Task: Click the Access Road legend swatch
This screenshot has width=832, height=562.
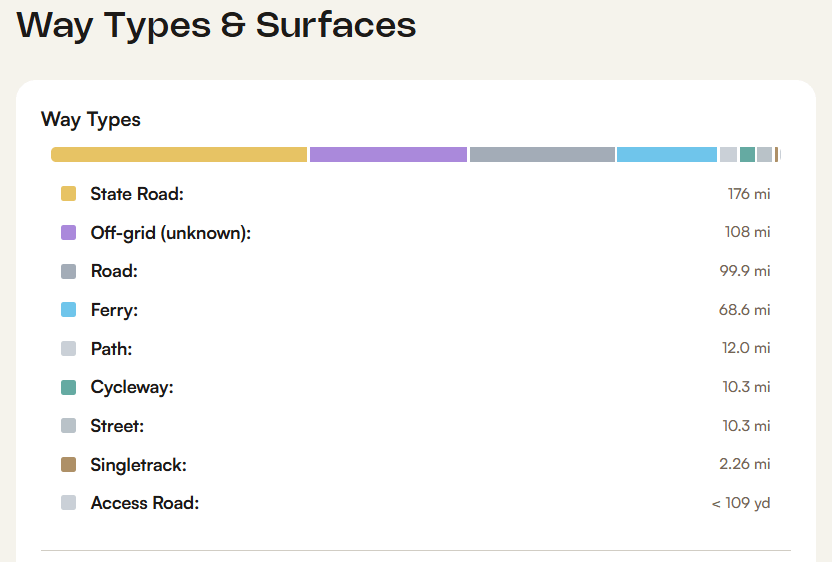Action: (68, 503)
